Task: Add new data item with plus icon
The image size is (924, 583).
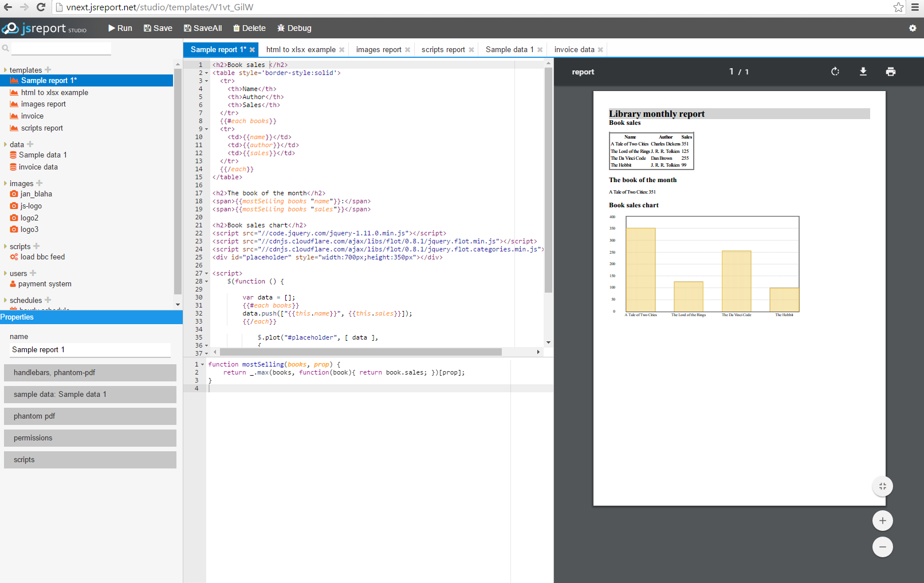Action: point(30,144)
